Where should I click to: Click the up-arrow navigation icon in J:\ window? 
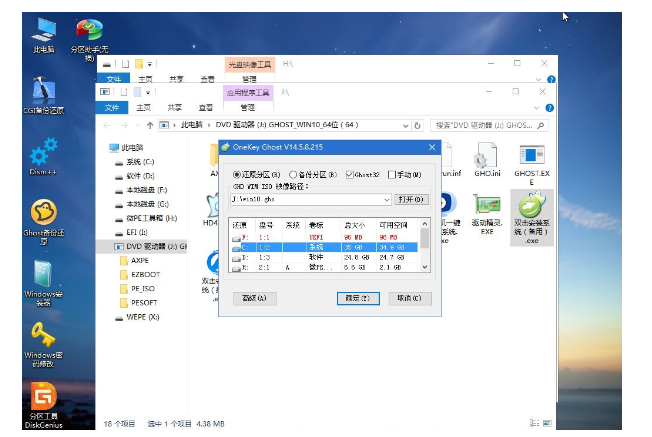point(150,125)
